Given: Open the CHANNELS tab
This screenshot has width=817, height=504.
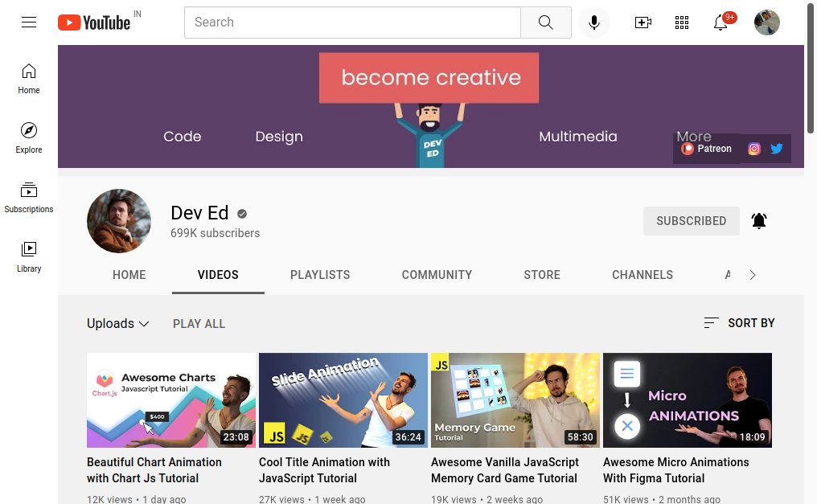Looking at the screenshot, I should [643, 275].
